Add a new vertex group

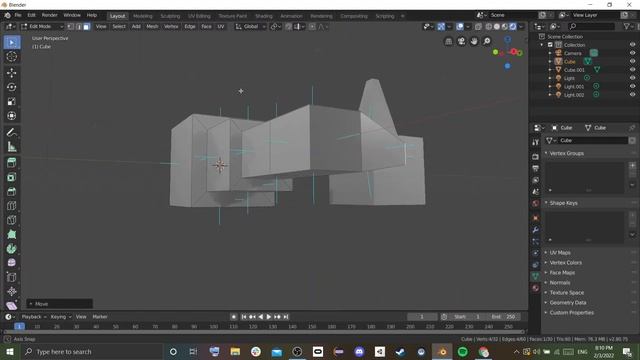click(x=632, y=165)
